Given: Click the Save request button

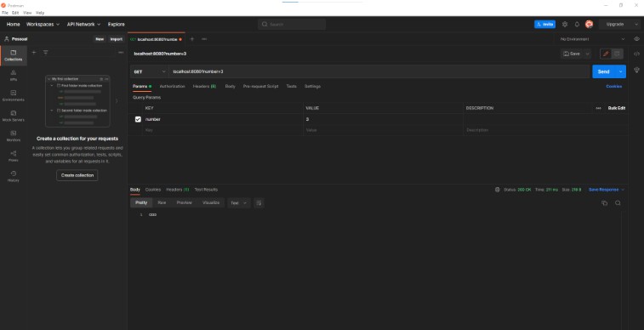Looking at the screenshot, I should coord(572,54).
